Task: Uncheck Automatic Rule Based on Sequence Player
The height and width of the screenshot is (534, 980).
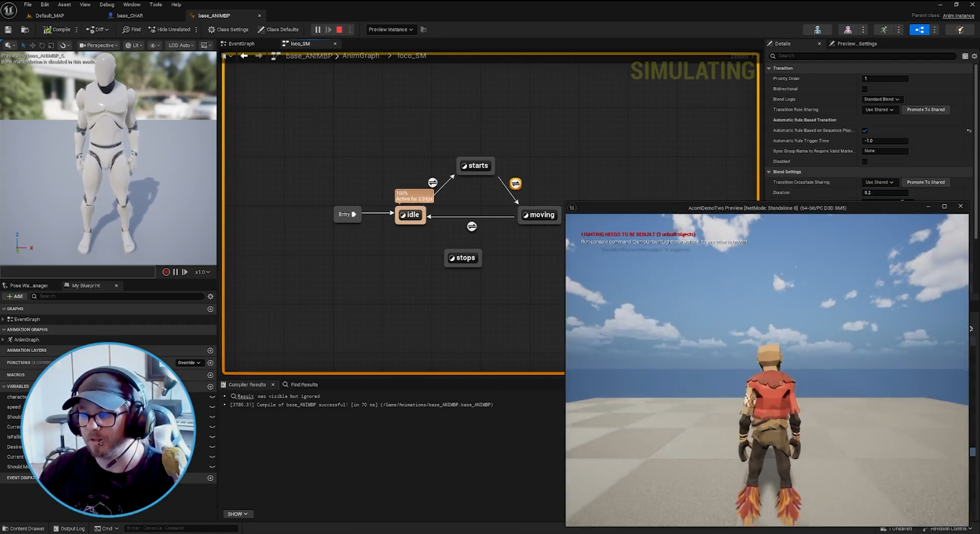Action: 865,130
